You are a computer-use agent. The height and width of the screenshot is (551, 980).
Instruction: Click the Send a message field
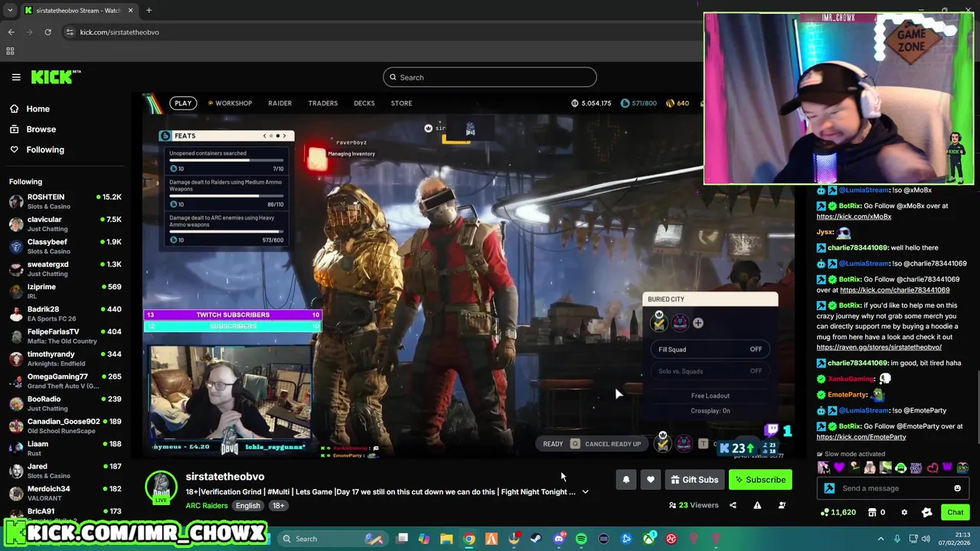tap(892, 488)
